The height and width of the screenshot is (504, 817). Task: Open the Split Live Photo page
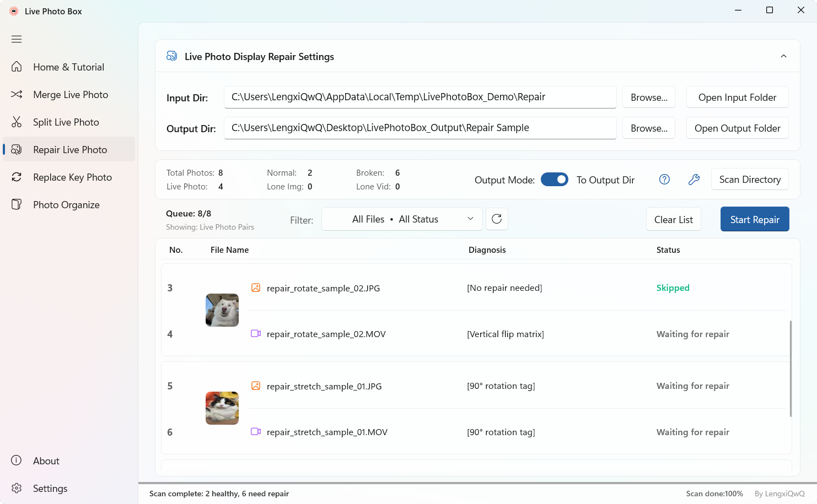69,122
